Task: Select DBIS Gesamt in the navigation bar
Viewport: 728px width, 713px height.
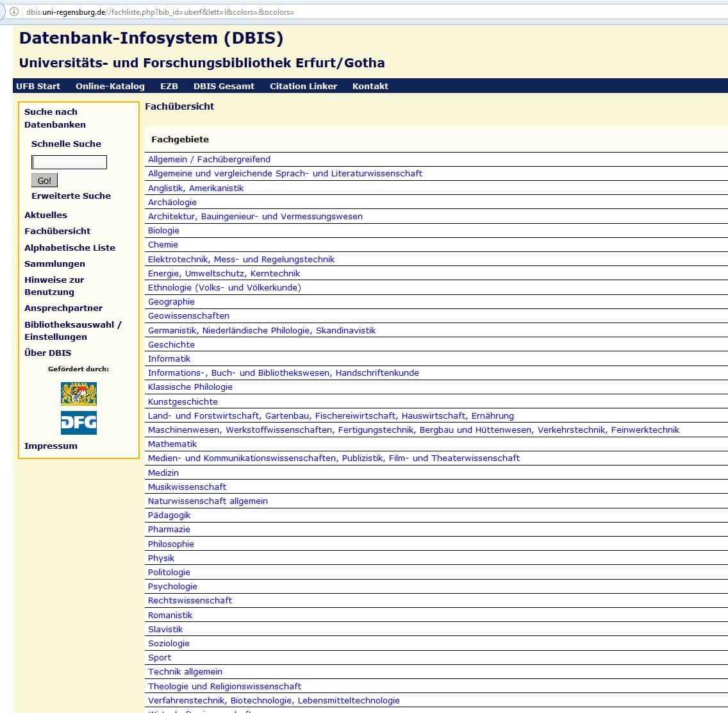Action: (x=224, y=86)
